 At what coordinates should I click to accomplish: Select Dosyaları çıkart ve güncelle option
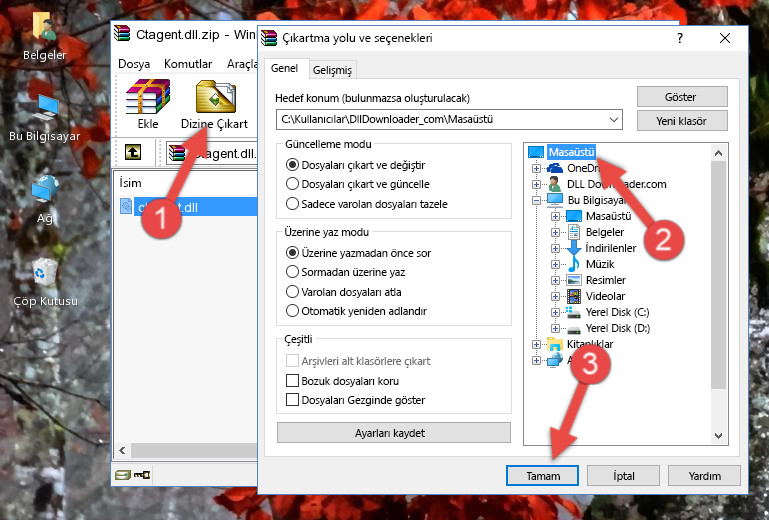[x=292, y=184]
